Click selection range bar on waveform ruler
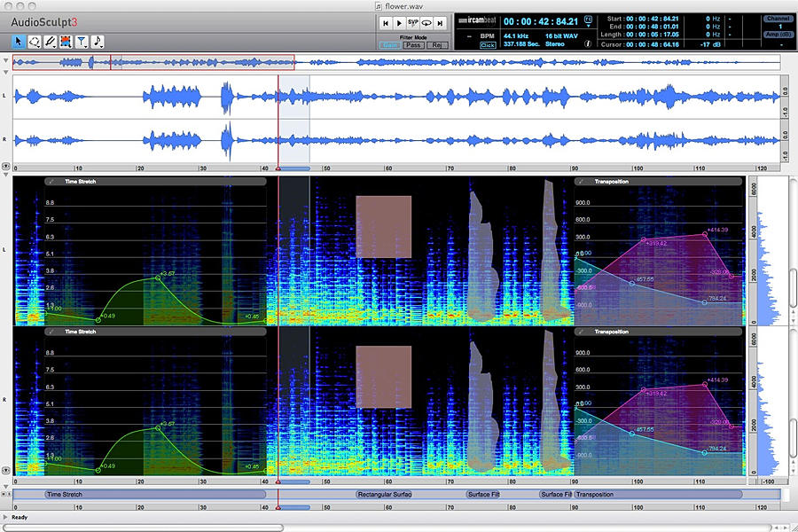Viewport: 798px width, 532px height. (x=295, y=168)
